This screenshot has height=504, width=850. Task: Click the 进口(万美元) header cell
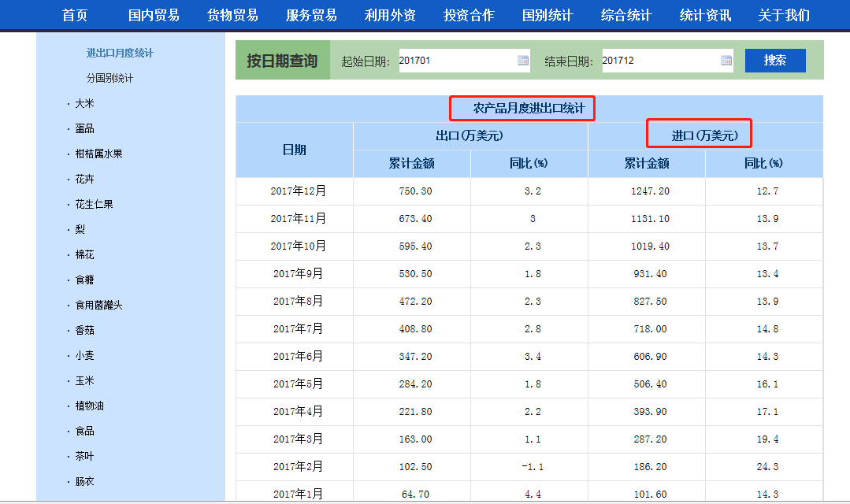tap(705, 135)
